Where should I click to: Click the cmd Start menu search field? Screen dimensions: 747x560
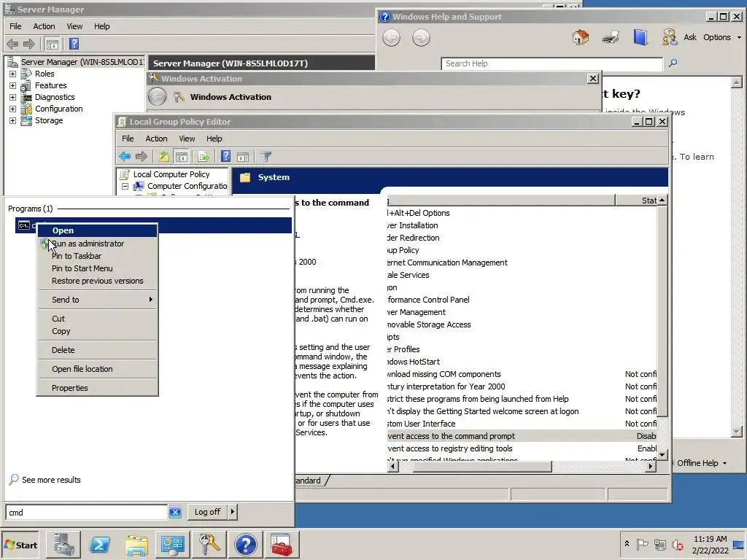[x=87, y=513]
